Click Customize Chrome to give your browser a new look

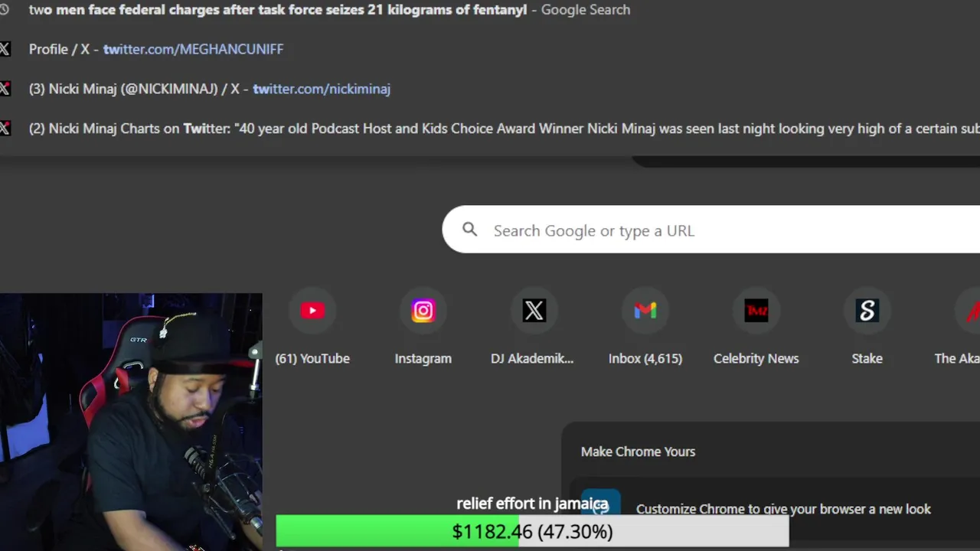(x=783, y=509)
